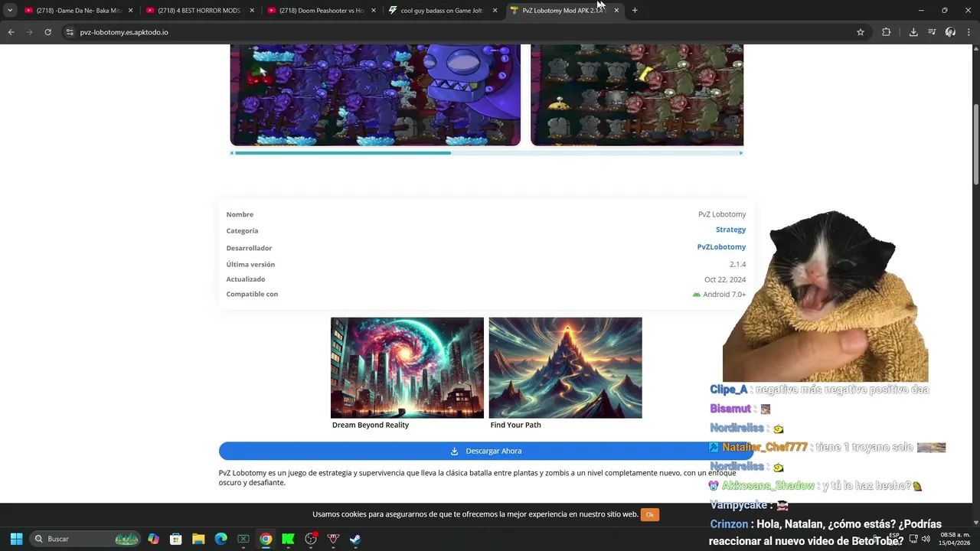Screen dimensions: 980x551
Task: Click the first purple PvZ screenshot
Action: click(375, 95)
